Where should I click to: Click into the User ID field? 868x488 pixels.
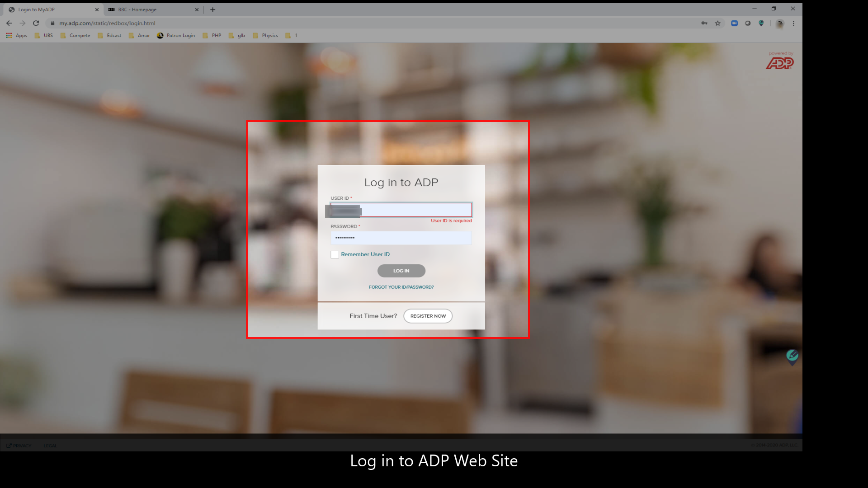pyautogui.click(x=401, y=210)
